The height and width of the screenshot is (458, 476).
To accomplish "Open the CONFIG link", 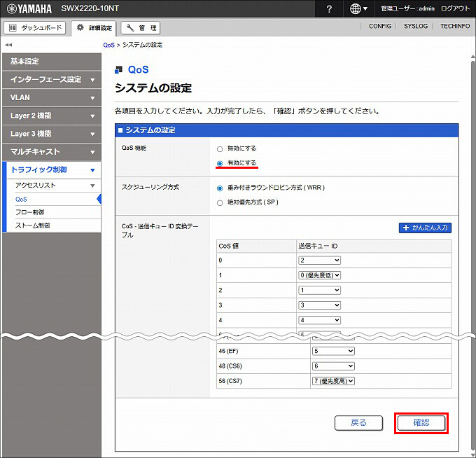I will [380, 26].
